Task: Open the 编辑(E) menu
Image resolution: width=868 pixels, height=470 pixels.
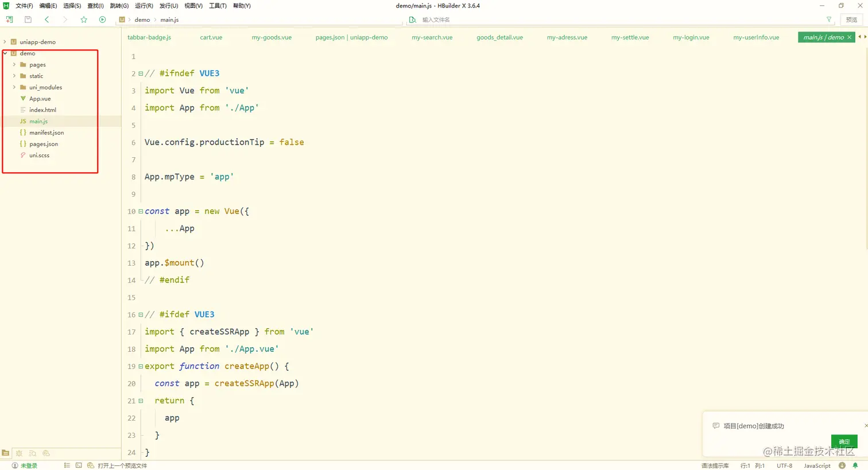Action: point(48,6)
